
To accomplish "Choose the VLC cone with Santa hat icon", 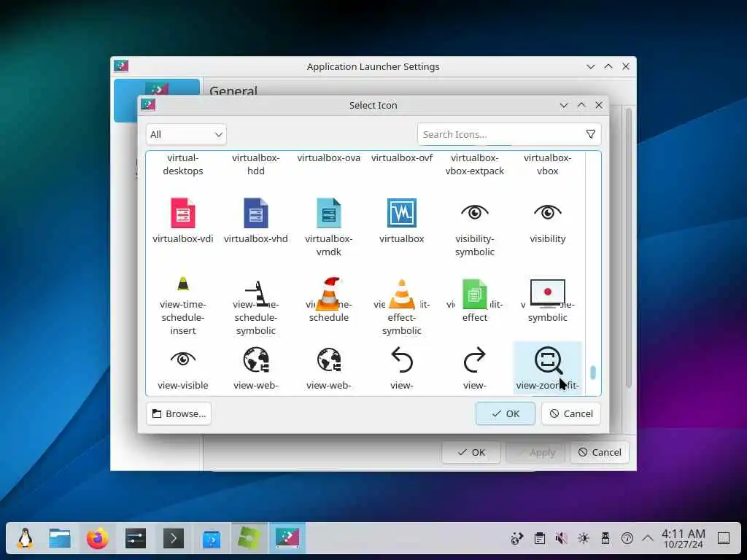I will [329, 293].
